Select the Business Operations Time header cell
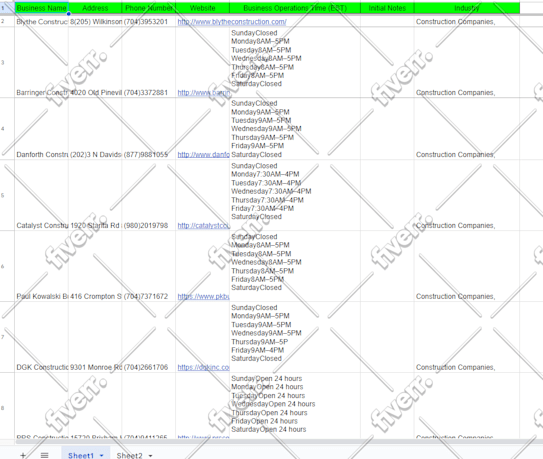Screen dimensions: 543x459 (x=295, y=8)
